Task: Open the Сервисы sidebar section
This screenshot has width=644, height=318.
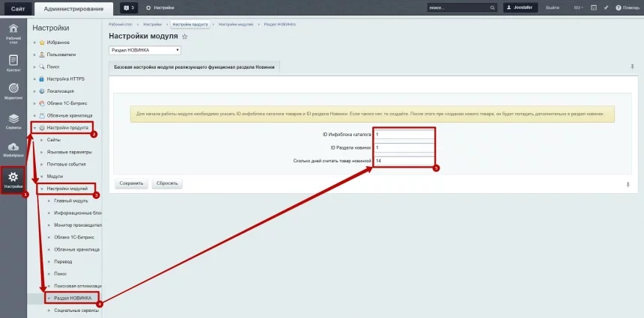Action: [13, 121]
